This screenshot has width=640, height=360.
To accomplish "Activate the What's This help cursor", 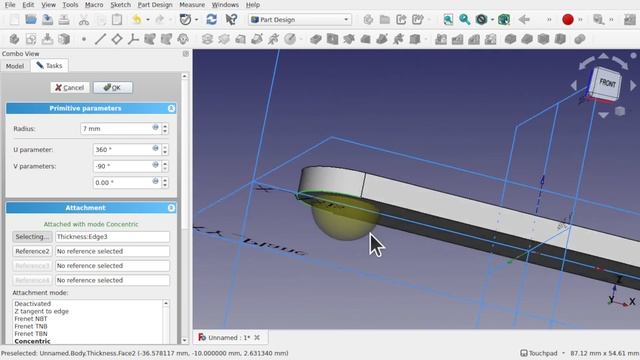I will pyautogui.click(x=231, y=20).
